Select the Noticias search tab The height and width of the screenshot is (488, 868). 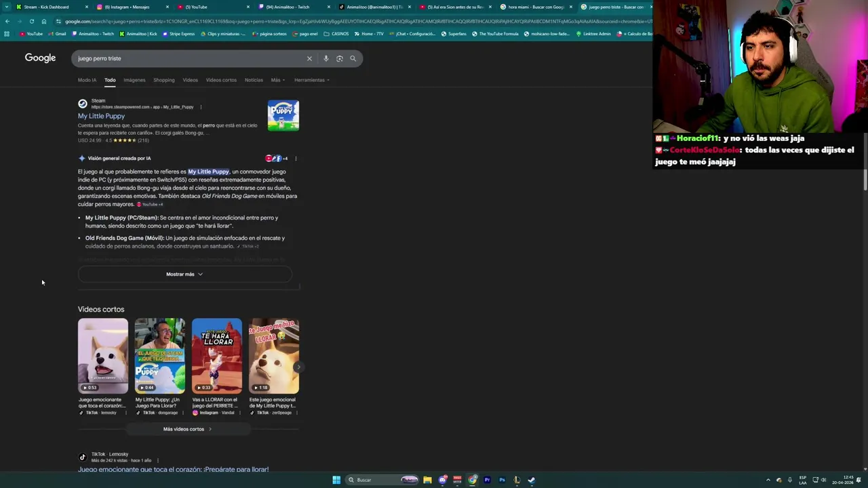[x=254, y=80]
